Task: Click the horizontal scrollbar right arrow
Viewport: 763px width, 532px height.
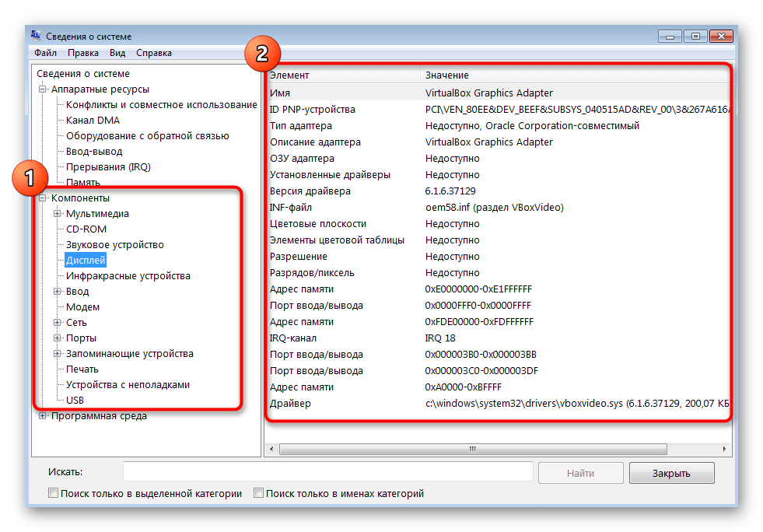Action: 724,449
